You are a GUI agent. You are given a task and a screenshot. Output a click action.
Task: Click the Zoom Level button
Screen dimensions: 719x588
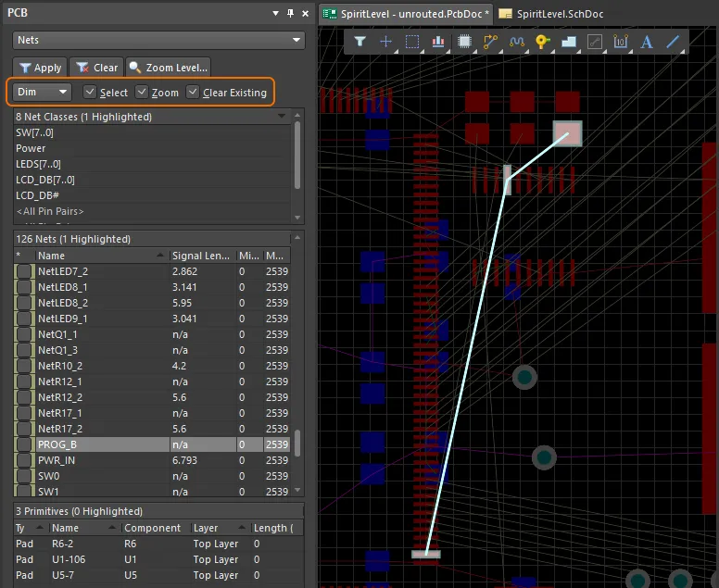pos(169,68)
